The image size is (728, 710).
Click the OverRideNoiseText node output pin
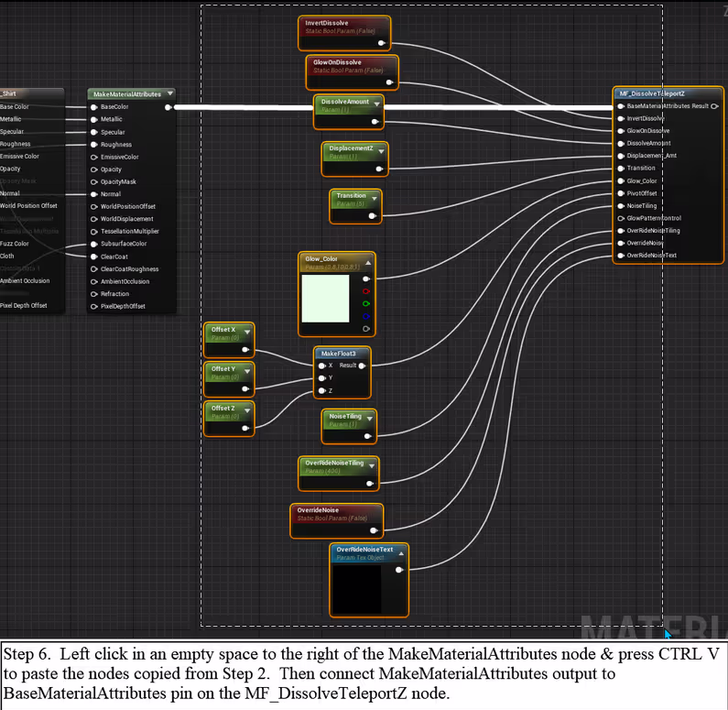click(398, 570)
